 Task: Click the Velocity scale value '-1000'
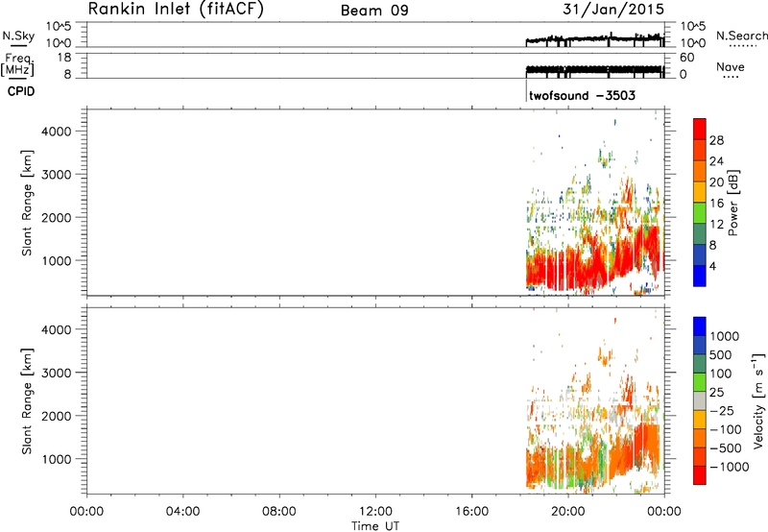(729, 467)
